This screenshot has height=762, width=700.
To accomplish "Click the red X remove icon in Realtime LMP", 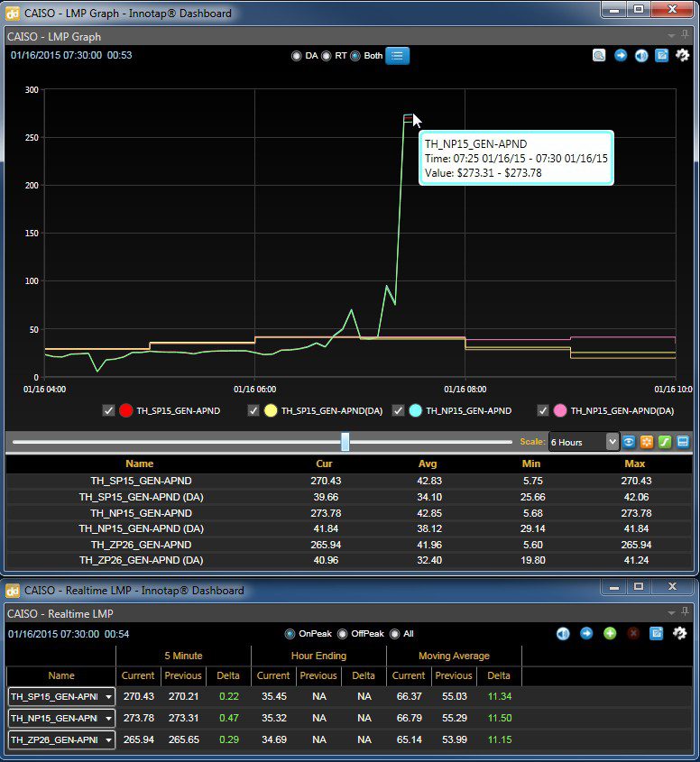I will [x=633, y=634].
